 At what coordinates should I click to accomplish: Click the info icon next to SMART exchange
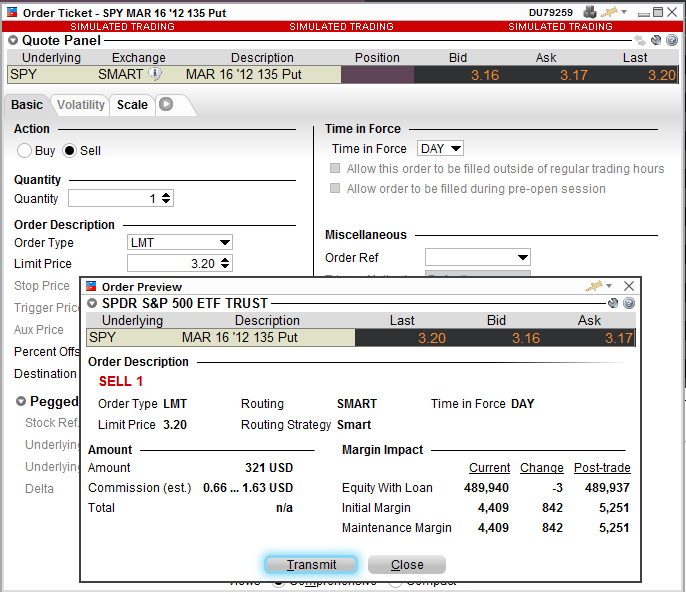coord(155,74)
